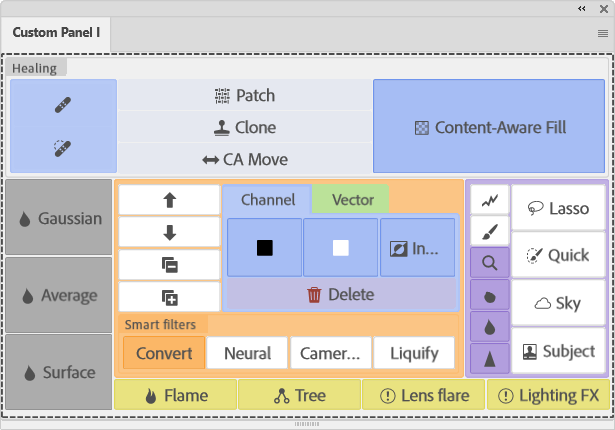The image size is (615, 430).
Task: Click Convert under Smart filters
Action: pyautogui.click(x=164, y=353)
